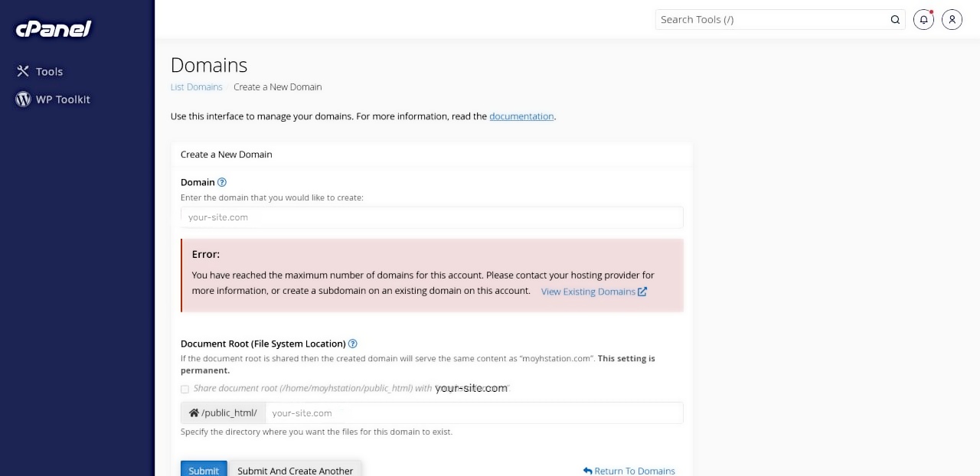Screen dimensions: 980x476
Task: Open the user account icon
Action: [952, 20]
